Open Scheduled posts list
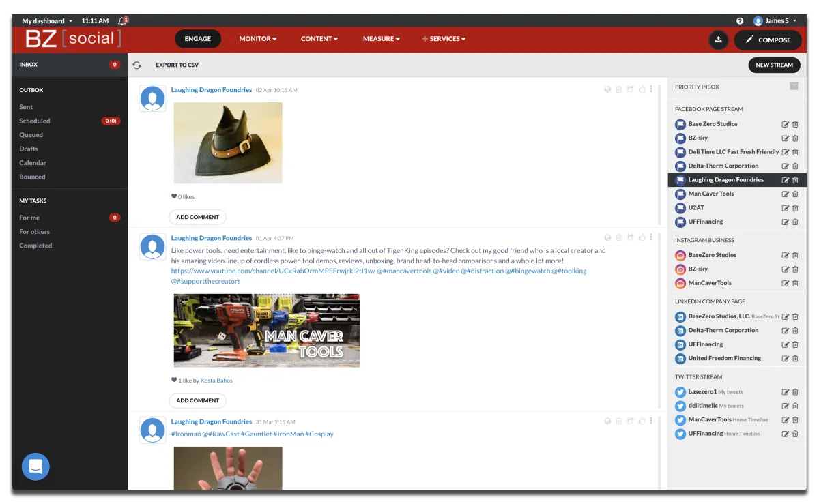 click(x=35, y=121)
